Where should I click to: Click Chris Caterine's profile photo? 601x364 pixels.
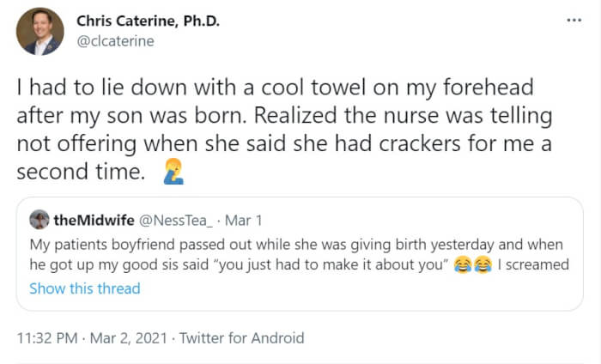coord(39,32)
